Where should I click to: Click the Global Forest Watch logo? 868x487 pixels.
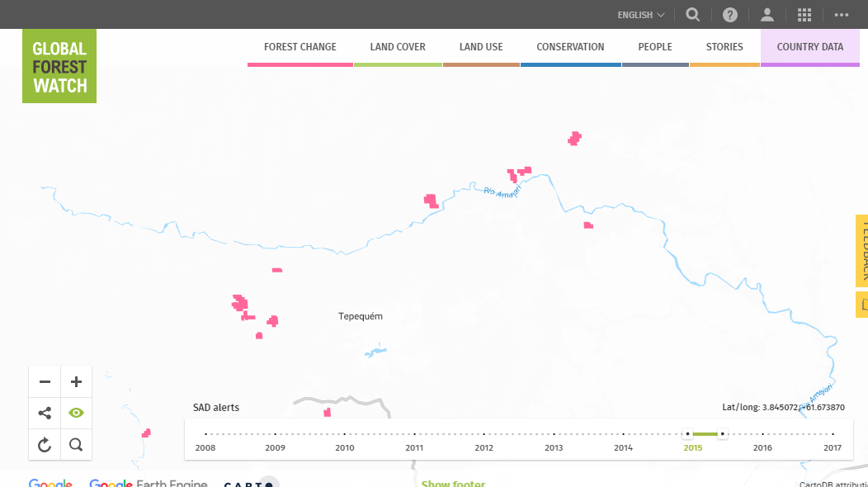pos(59,66)
